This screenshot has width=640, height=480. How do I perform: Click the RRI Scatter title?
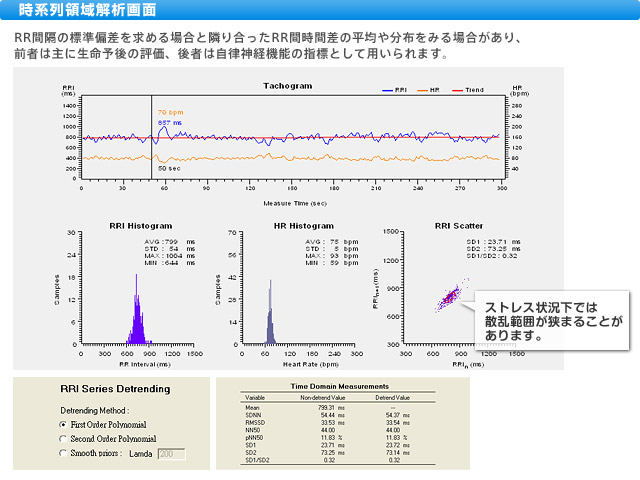click(459, 226)
